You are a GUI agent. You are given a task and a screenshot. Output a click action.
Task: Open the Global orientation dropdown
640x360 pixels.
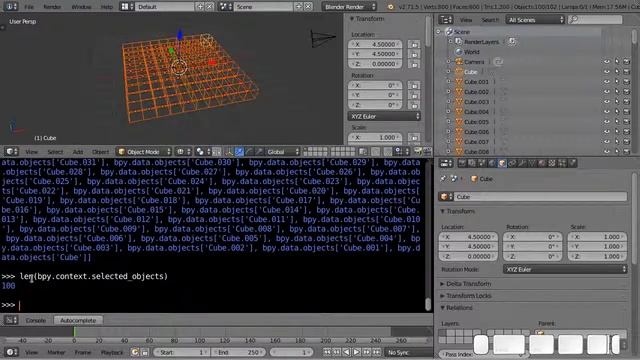click(x=283, y=152)
